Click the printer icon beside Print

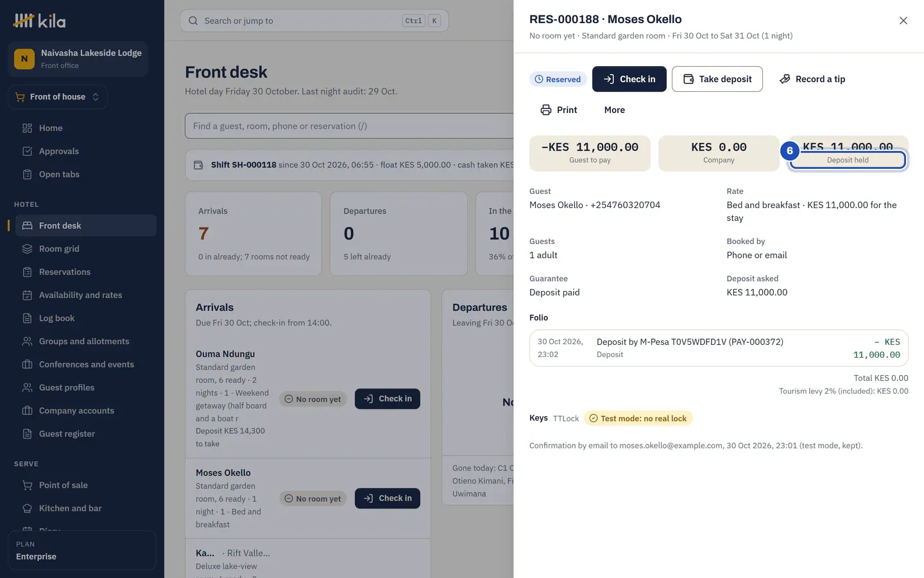pyautogui.click(x=546, y=110)
